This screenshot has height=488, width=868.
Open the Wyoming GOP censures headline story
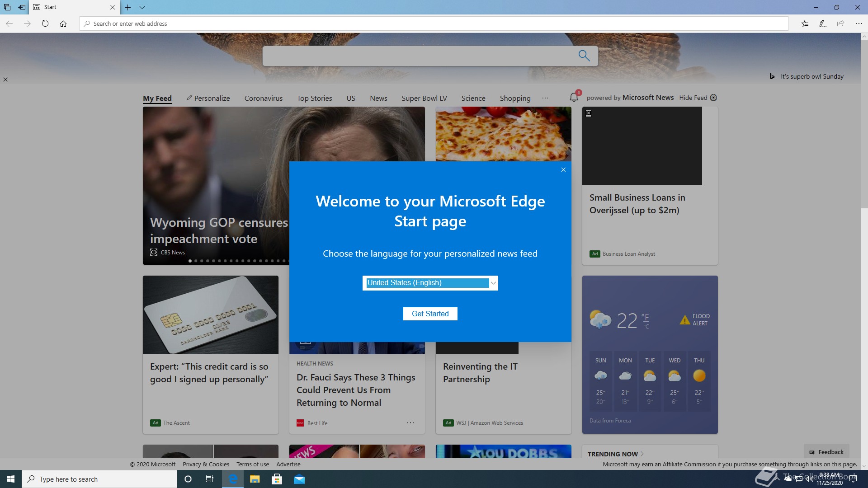click(x=219, y=230)
